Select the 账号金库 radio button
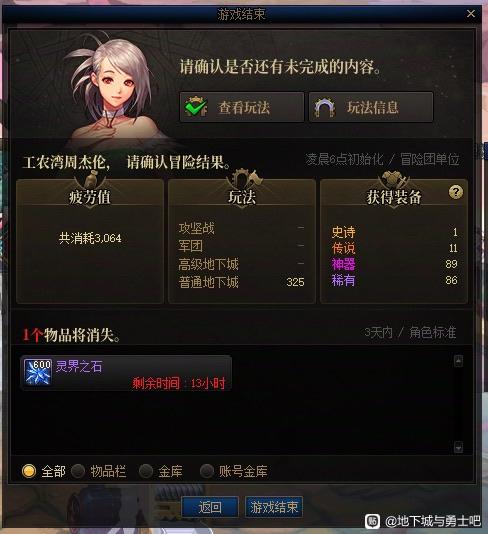Image resolution: width=488 pixels, height=534 pixels. 207,471
